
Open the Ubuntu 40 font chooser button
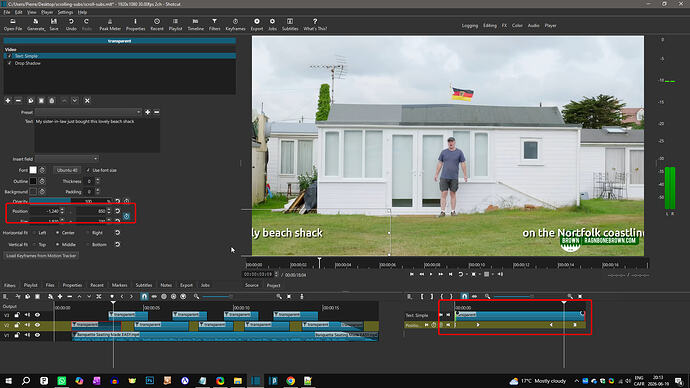[67, 170]
